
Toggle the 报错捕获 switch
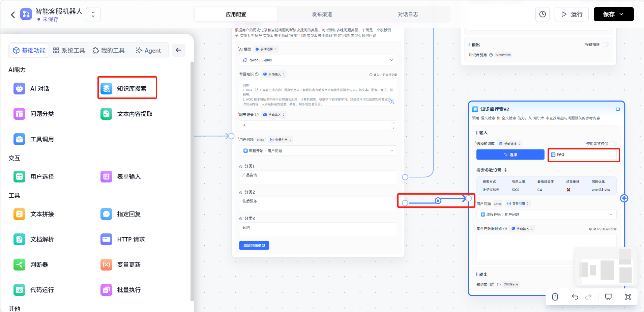(x=605, y=45)
